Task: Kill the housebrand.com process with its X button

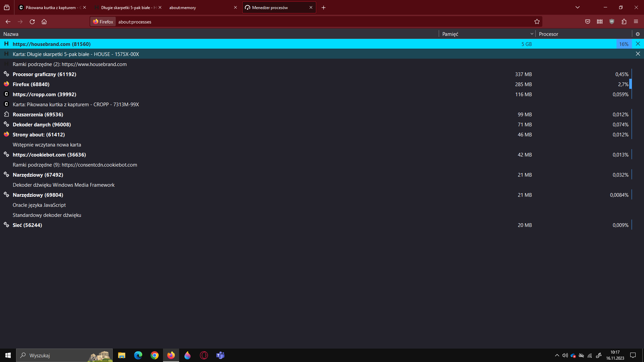Action: 638,44
